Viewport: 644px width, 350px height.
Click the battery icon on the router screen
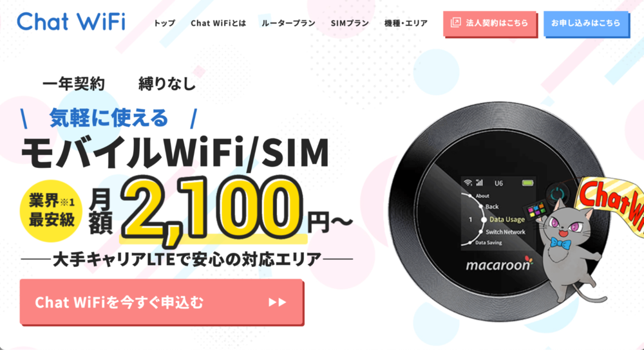(x=527, y=183)
